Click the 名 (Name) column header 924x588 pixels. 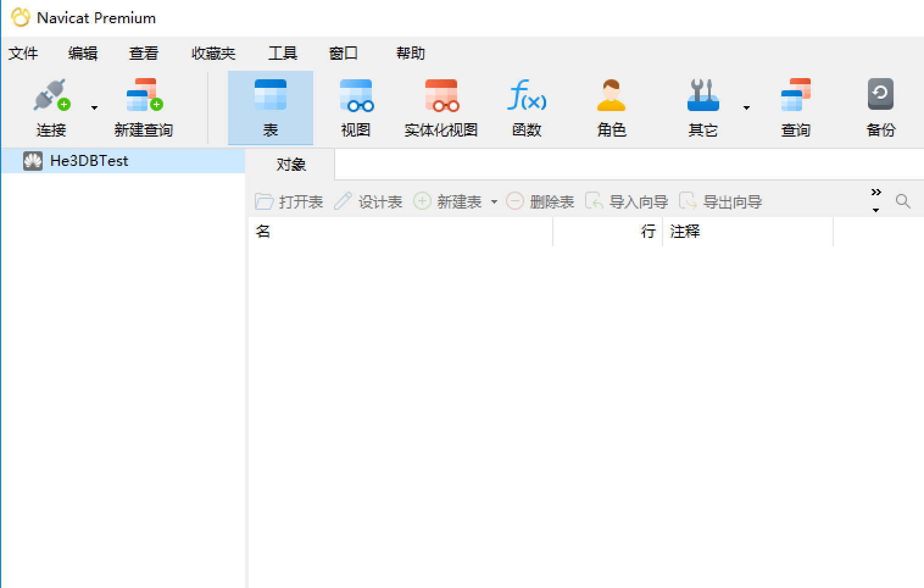coord(400,232)
